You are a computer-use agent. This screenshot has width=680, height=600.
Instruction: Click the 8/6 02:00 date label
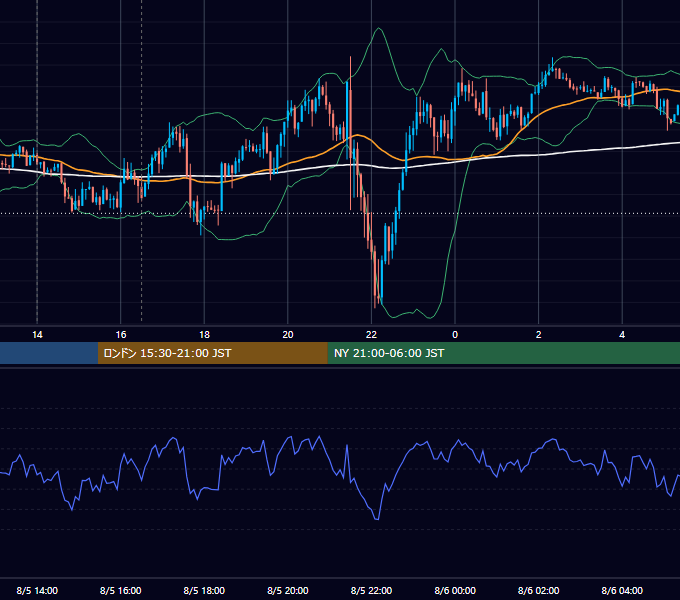click(x=539, y=590)
